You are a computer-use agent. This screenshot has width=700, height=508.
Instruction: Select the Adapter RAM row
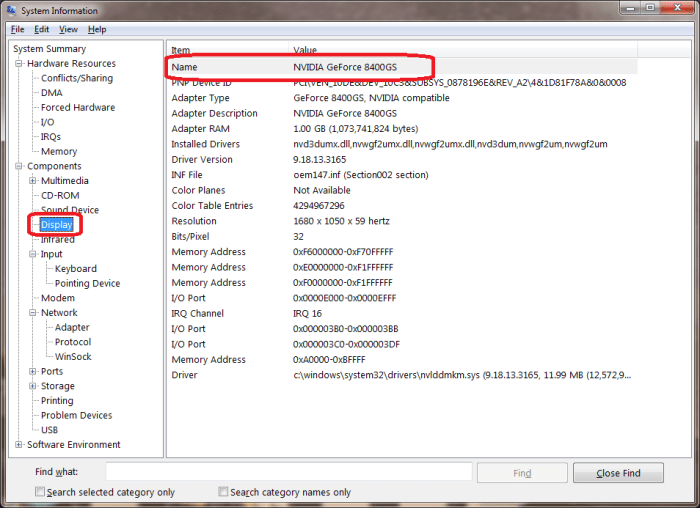[402, 129]
